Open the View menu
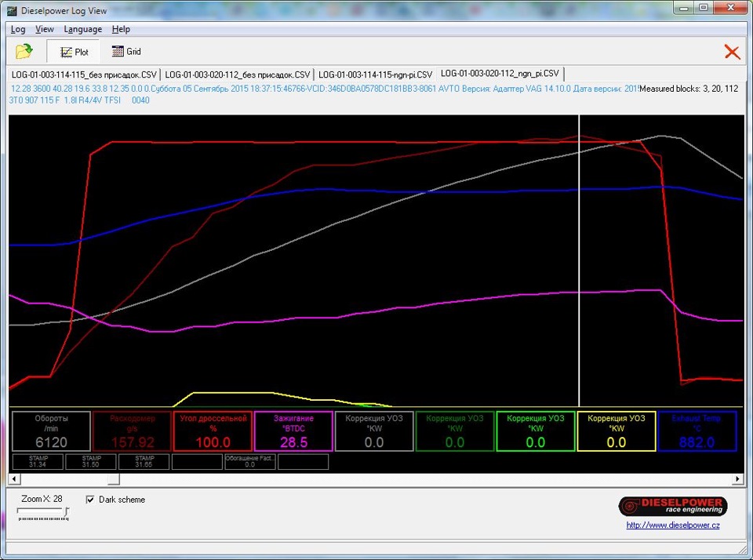This screenshot has width=753, height=560. coord(45,29)
